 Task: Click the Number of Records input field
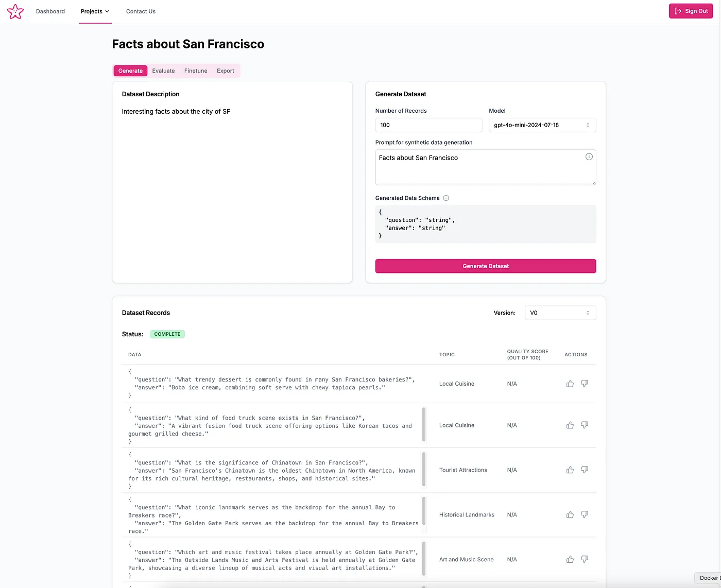click(428, 125)
